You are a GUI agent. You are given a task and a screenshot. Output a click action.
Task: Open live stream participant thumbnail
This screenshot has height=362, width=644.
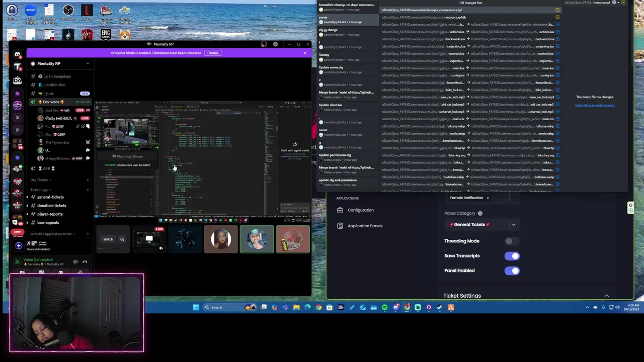(149, 239)
